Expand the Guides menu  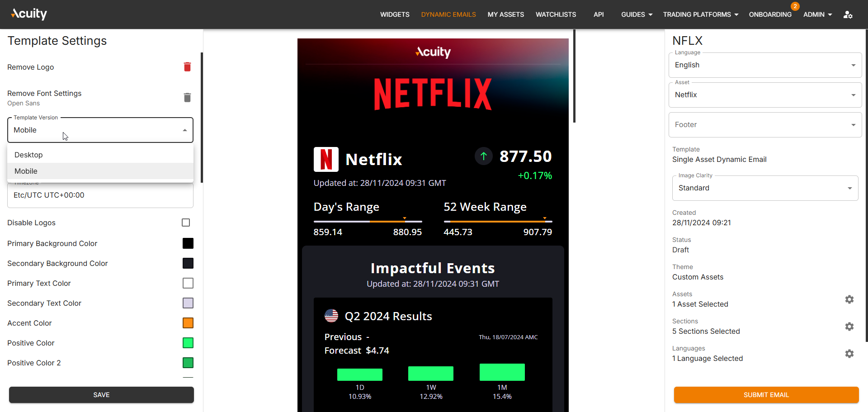point(637,14)
